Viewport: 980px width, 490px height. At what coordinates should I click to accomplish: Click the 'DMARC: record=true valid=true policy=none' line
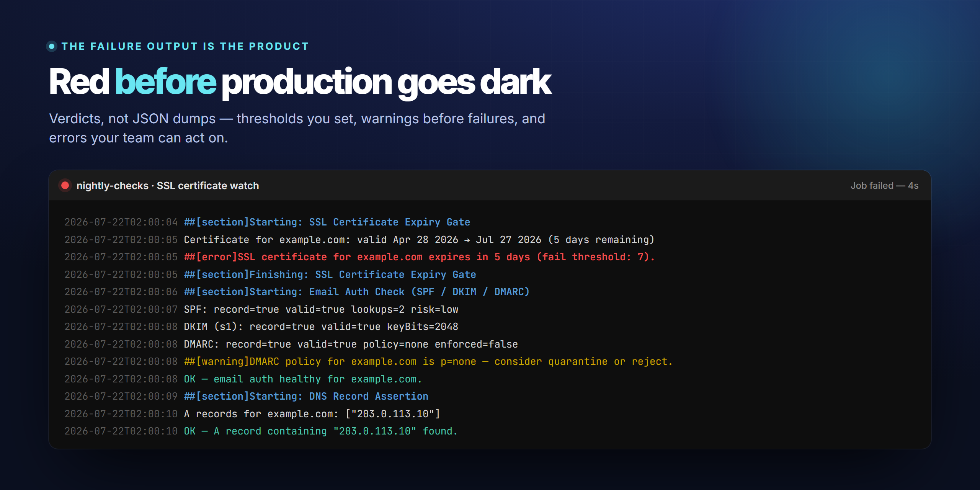pos(351,344)
